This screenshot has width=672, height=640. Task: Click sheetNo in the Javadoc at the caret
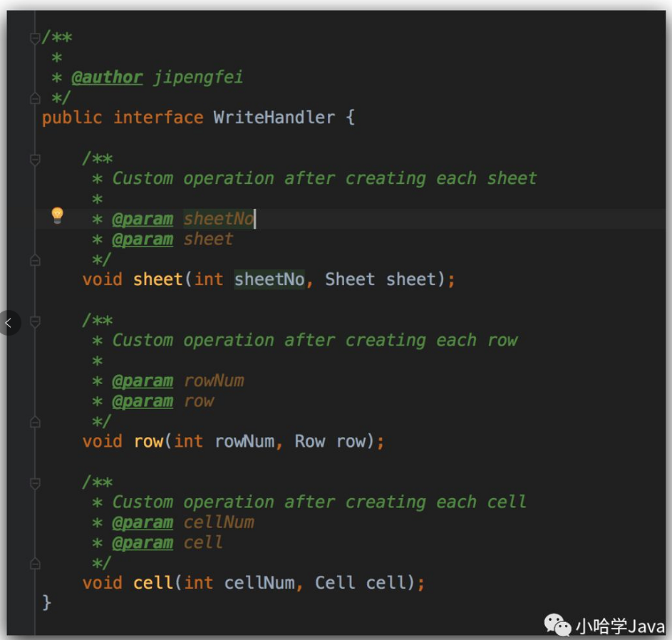point(219,219)
